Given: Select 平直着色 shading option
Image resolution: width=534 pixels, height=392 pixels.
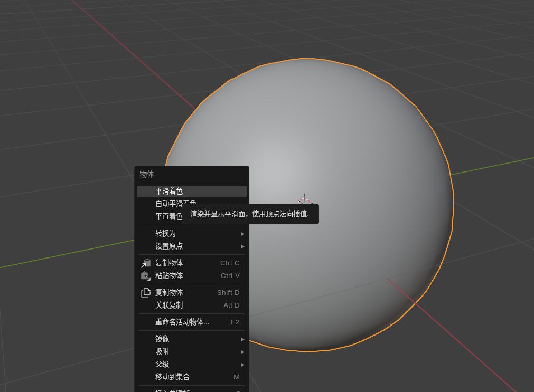Looking at the screenshot, I should [168, 216].
